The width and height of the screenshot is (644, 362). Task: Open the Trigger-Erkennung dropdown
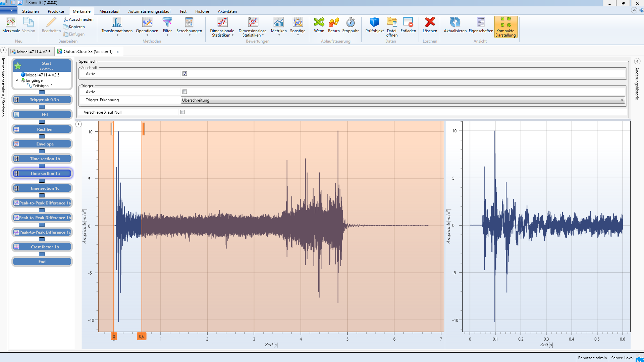pyautogui.click(x=622, y=100)
